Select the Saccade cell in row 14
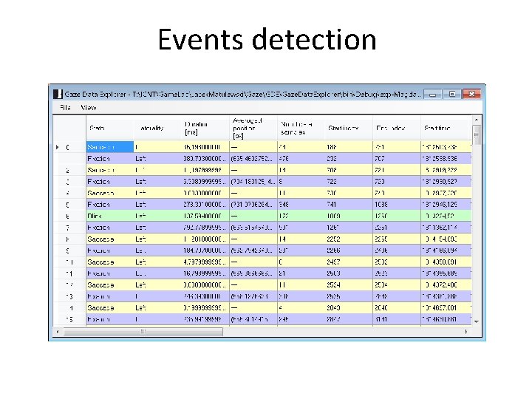 (110, 307)
